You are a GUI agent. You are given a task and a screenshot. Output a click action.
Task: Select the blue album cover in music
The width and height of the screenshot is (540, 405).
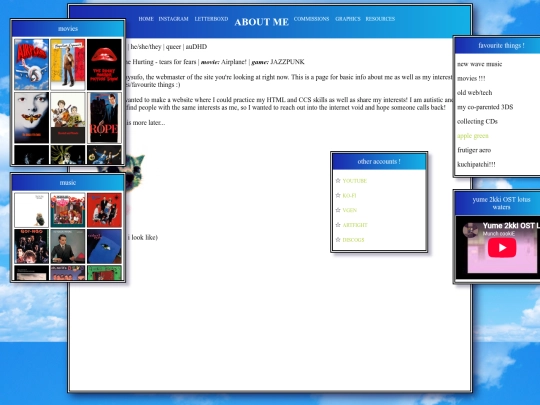click(104, 247)
